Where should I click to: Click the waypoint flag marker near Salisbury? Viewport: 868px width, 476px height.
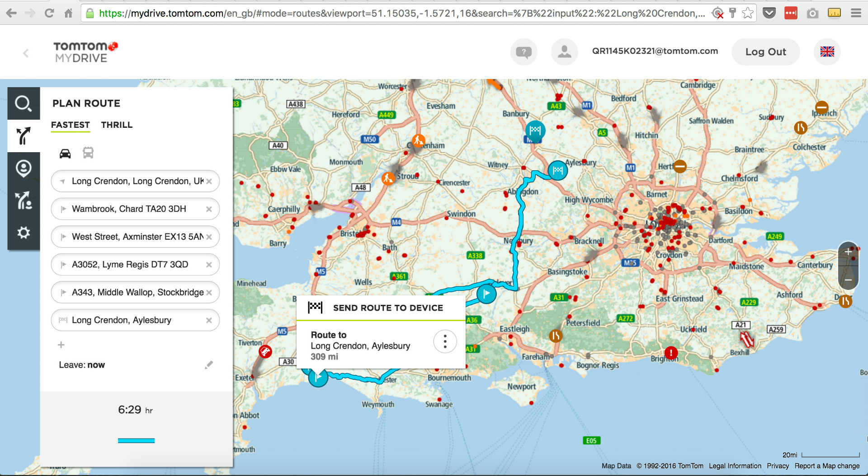click(x=486, y=294)
